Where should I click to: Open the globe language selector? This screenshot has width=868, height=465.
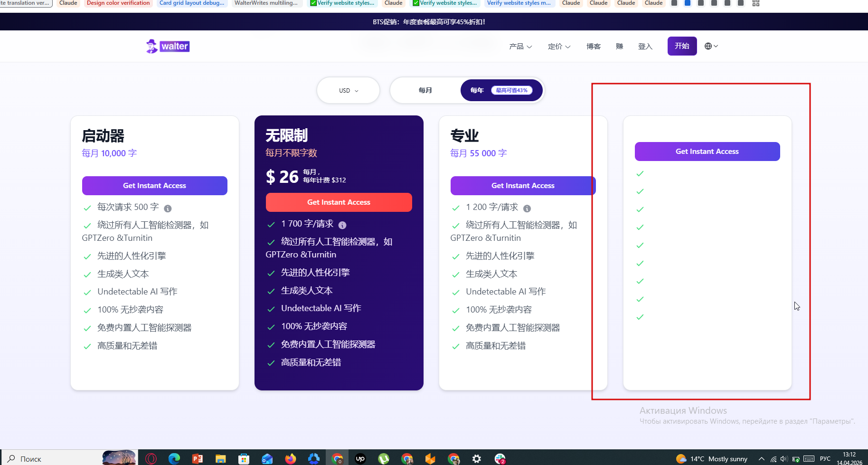point(711,46)
